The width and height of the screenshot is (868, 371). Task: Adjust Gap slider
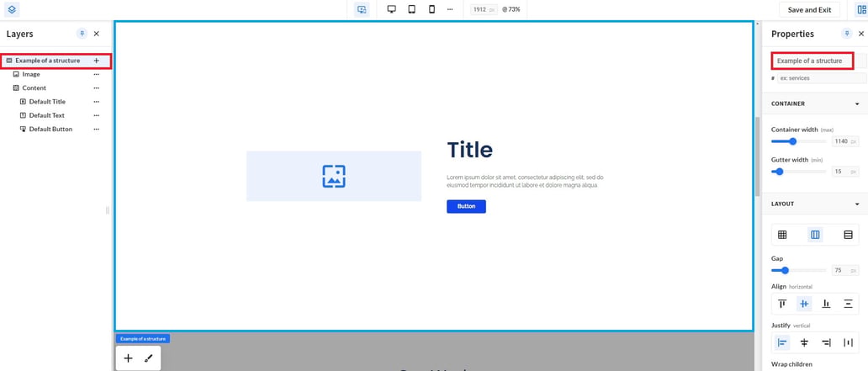click(785, 270)
